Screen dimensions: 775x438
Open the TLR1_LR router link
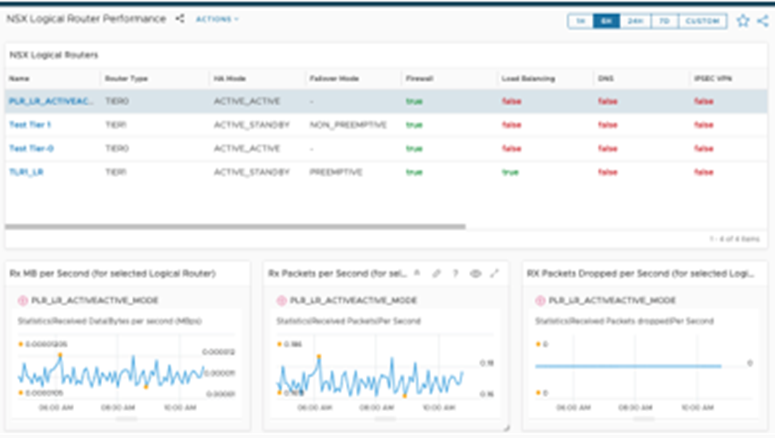click(26, 172)
